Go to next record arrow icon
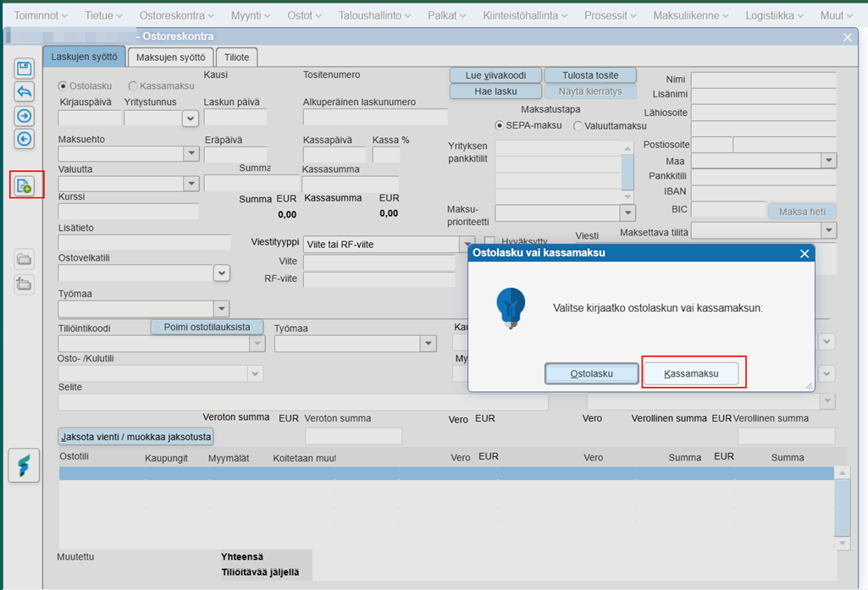Image resolution: width=868 pixels, height=590 pixels. pos(24,116)
